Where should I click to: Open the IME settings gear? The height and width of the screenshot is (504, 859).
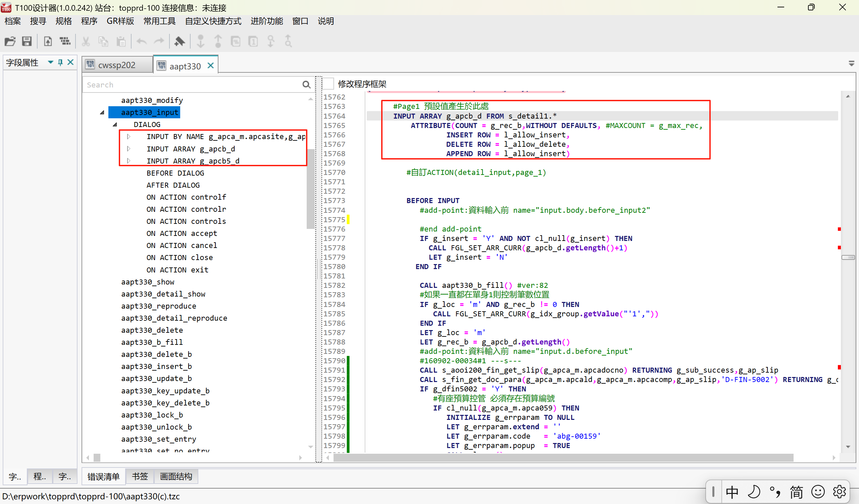[x=839, y=491]
